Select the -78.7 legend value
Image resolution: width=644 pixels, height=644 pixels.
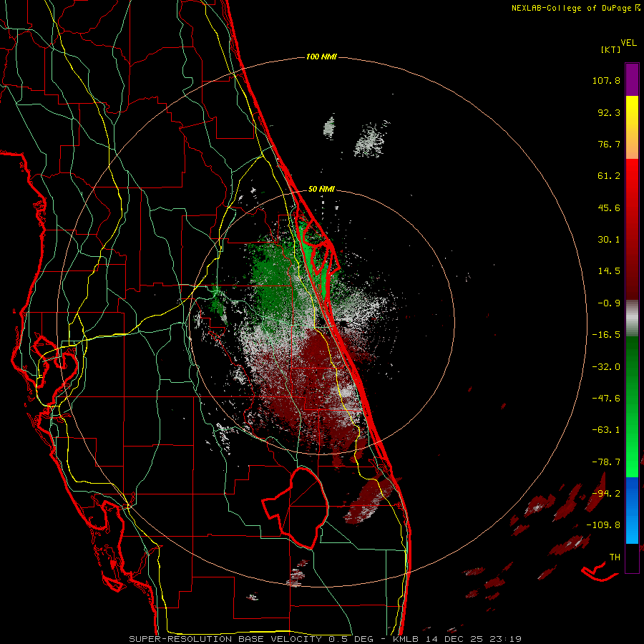pos(606,462)
